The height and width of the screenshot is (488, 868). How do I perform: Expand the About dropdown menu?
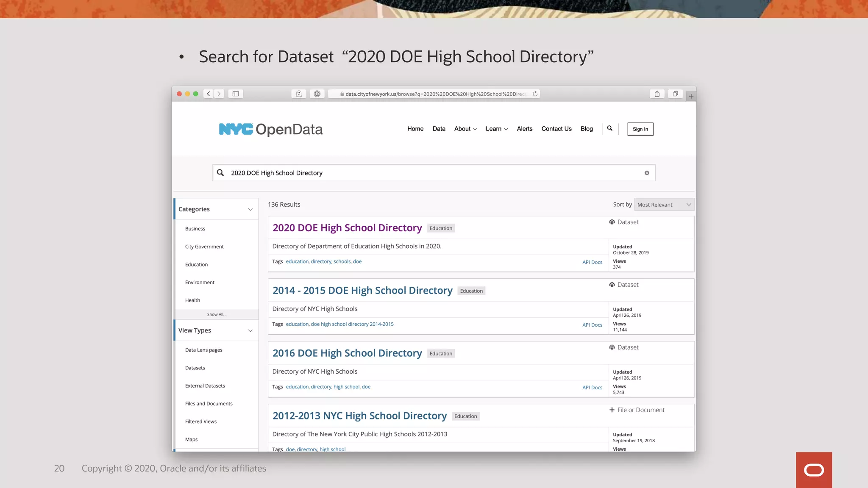465,129
